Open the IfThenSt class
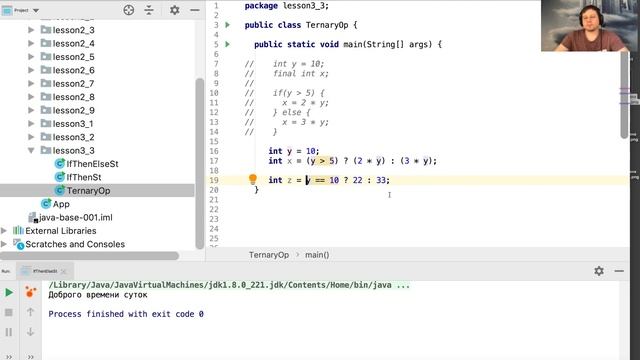The image size is (640, 360). [84, 177]
